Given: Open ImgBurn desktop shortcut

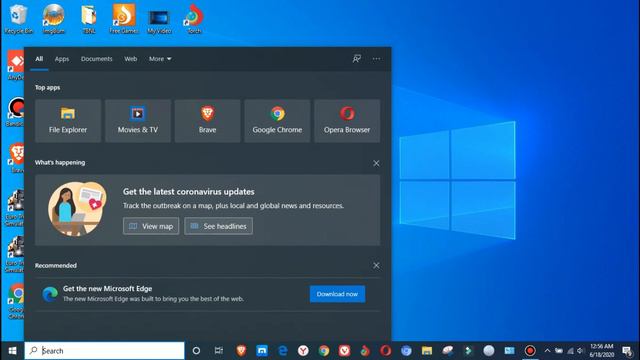Looking at the screenshot, I should [53, 19].
